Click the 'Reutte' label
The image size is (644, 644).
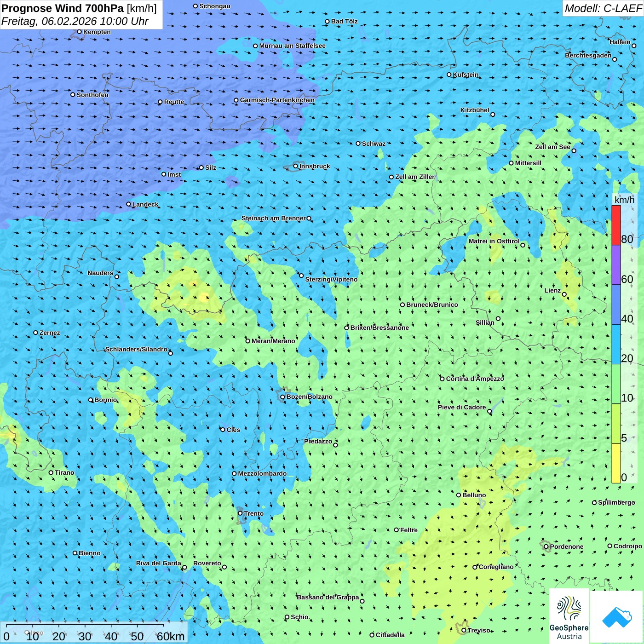pyautogui.click(x=174, y=102)
